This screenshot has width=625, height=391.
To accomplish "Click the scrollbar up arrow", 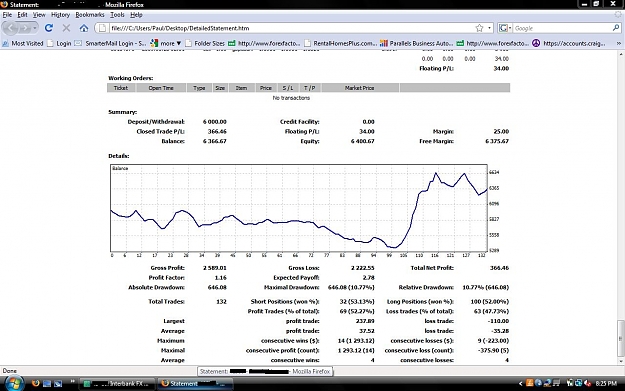I will pyautogui.click(x=620, y=55).
